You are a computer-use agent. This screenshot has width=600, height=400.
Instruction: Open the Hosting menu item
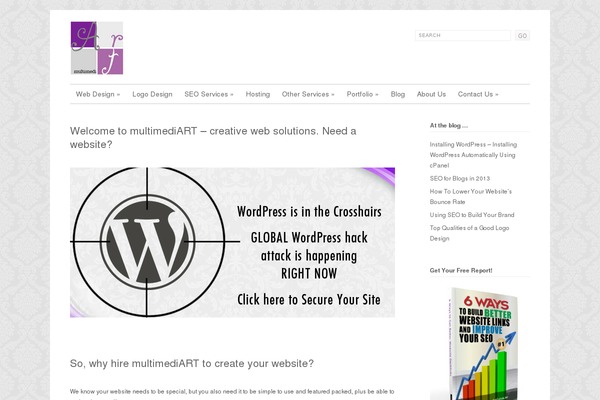pos(258,94)
